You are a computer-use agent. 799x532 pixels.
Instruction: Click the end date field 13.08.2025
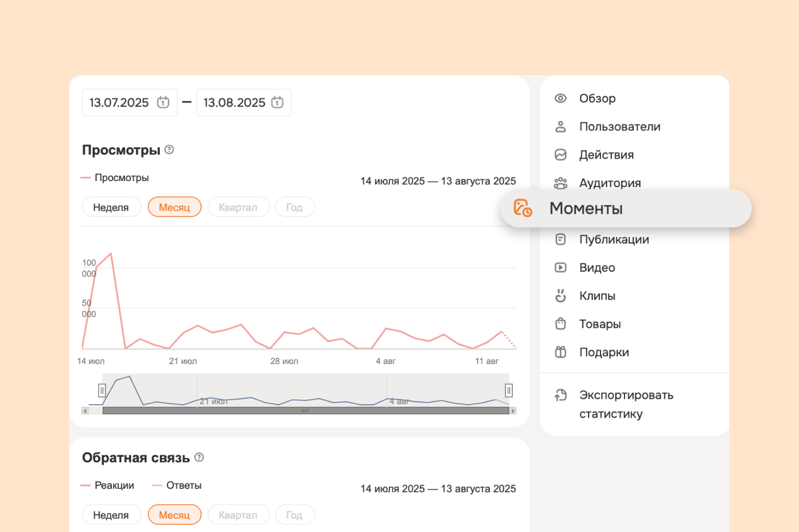[244, 103]
